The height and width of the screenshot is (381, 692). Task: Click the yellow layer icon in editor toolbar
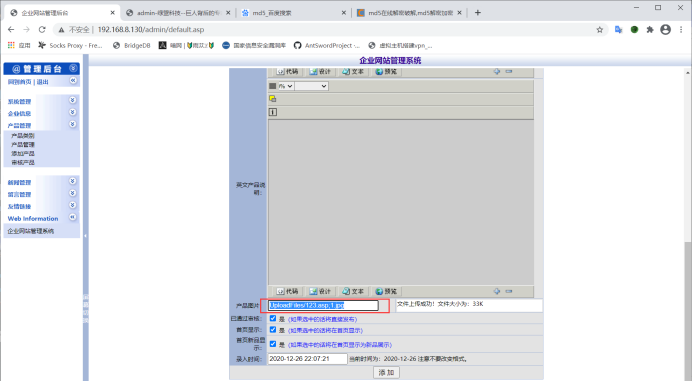coord(273,98)
